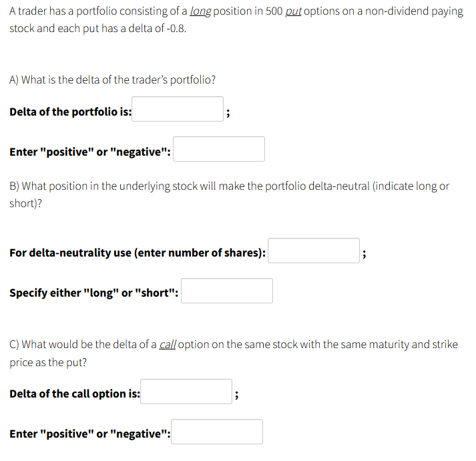Click the semicolon after shares input field

pyautogui.click(x=365, y=253)
